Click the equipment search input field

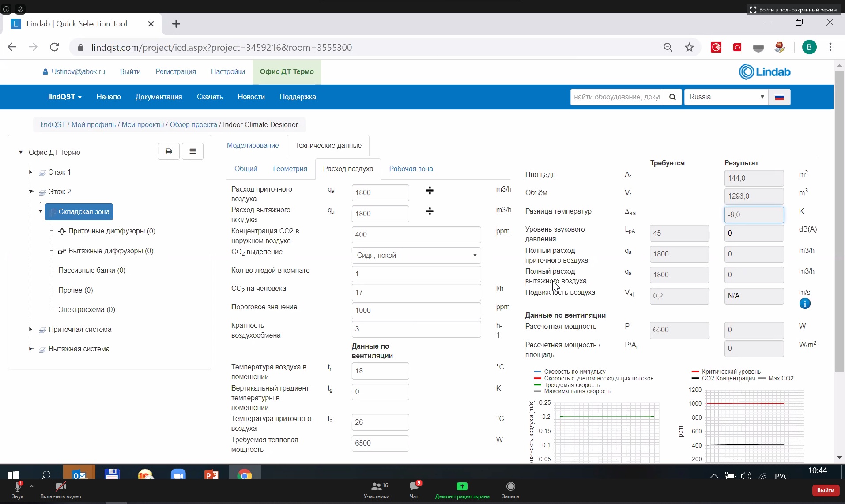[616, 97]
